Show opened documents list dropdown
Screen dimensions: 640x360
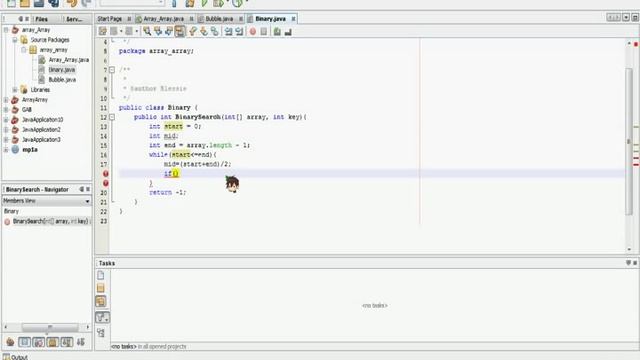[x=626, y=18]
